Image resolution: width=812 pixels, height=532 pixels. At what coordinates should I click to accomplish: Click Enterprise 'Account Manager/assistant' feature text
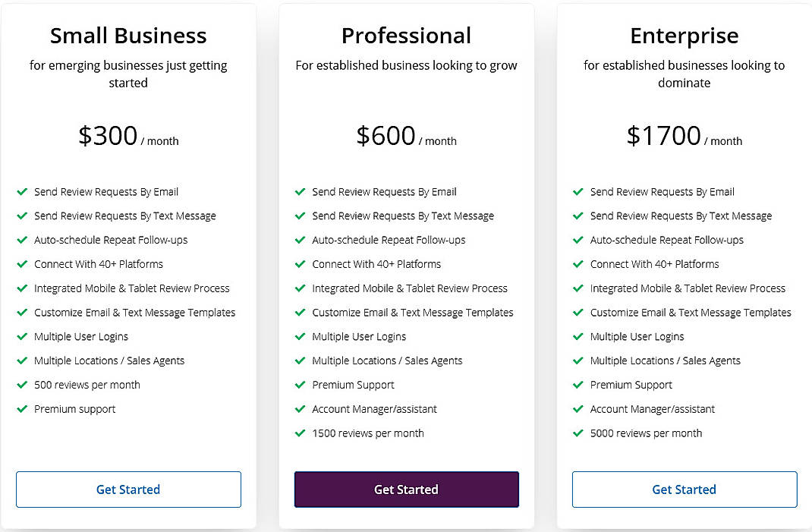pos(652,409)
